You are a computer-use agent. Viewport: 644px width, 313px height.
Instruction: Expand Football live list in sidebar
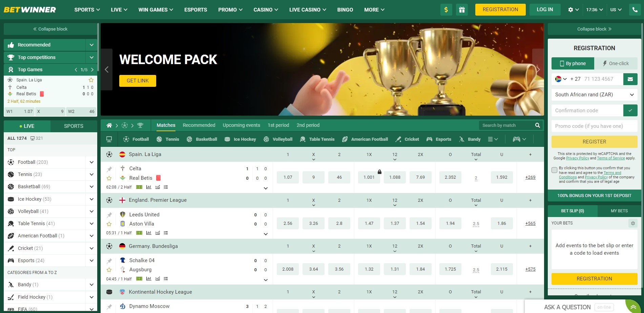(x=91, y=162)
